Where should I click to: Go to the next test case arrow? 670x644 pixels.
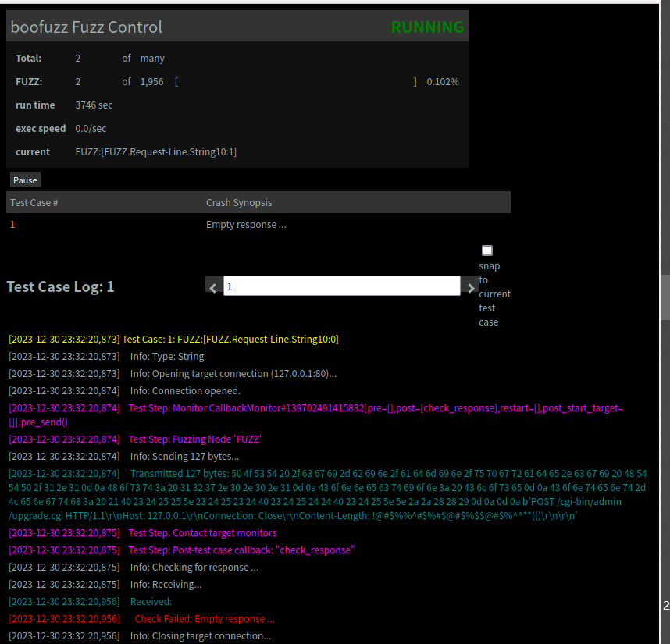coord(470,287)
